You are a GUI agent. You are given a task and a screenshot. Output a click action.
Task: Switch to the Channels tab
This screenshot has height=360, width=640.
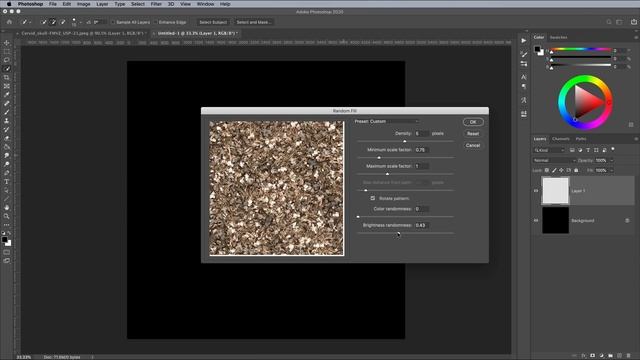point(560,139)
